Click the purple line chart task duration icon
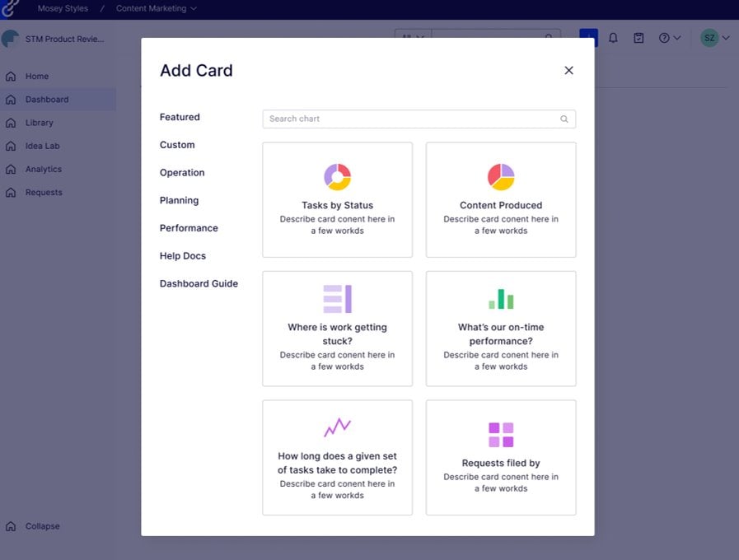 [338, 427]
